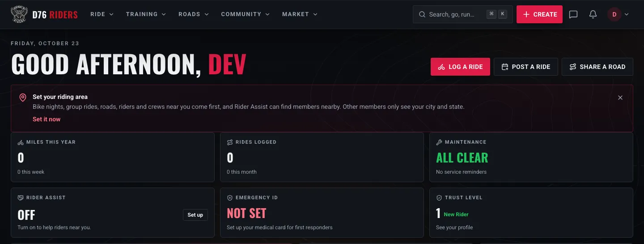Click Turn on to help riders text
This screenshot has height=244, width=644.
(x=54, y=227)
